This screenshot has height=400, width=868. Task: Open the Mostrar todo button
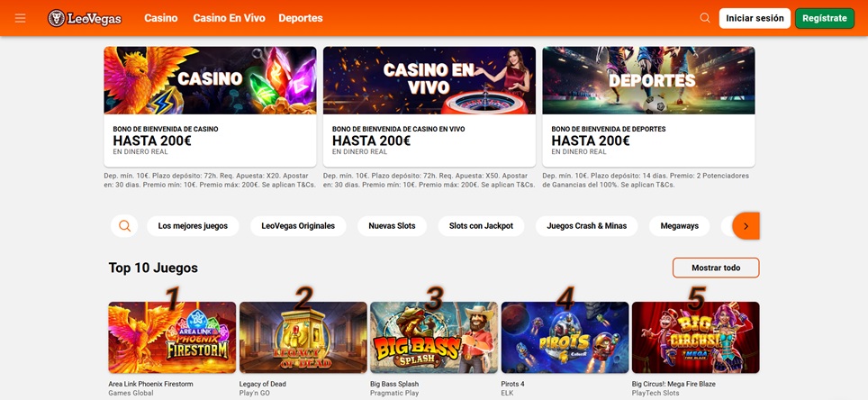click(716, 268)
